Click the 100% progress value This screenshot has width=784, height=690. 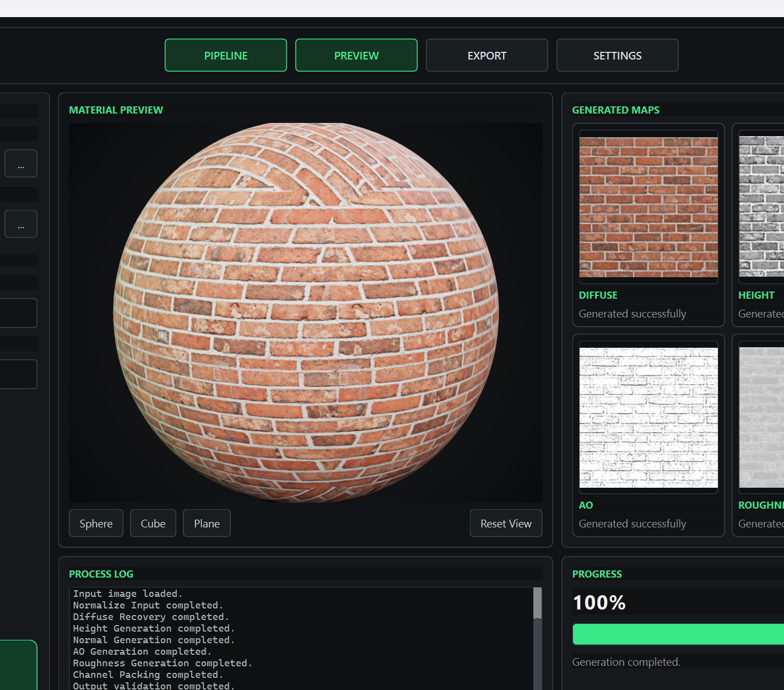coord(599,602)
